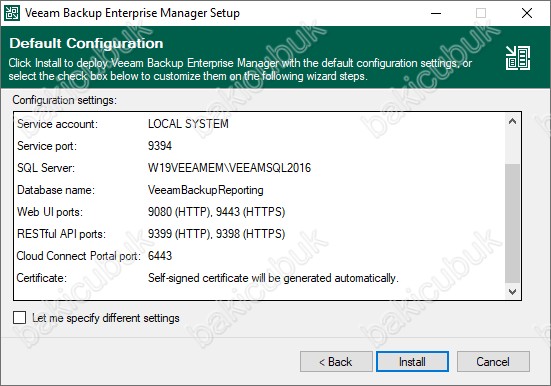The image size is (551, 386).
Task: Click the Veeam logo in the title bar
Action: 12,13
